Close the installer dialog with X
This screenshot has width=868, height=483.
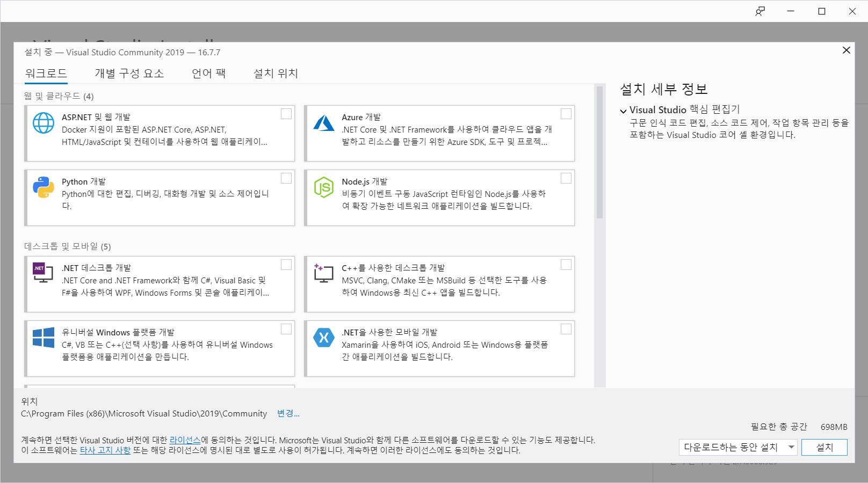[x=847, y=50]
